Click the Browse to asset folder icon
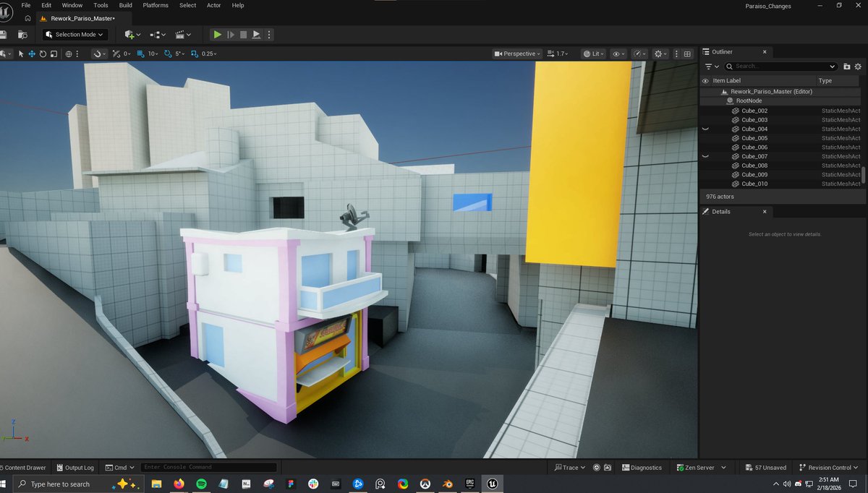This screenshot has width=868, height=493. (x=22, y=35)
